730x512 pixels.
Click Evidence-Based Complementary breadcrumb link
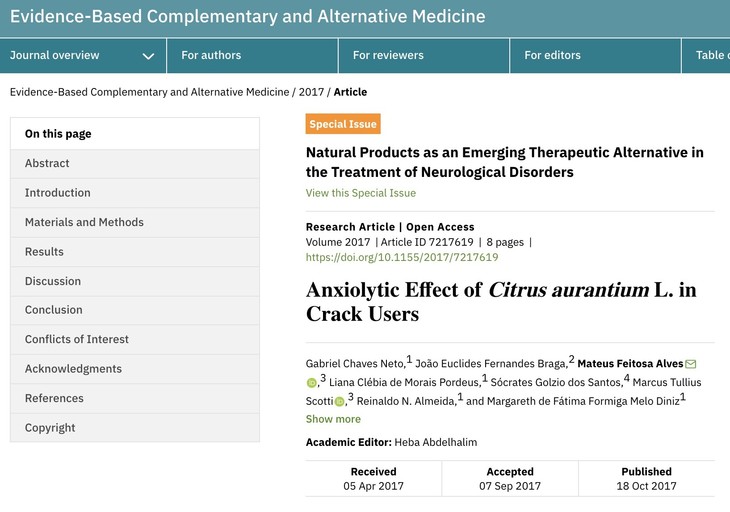click(149, 92)
